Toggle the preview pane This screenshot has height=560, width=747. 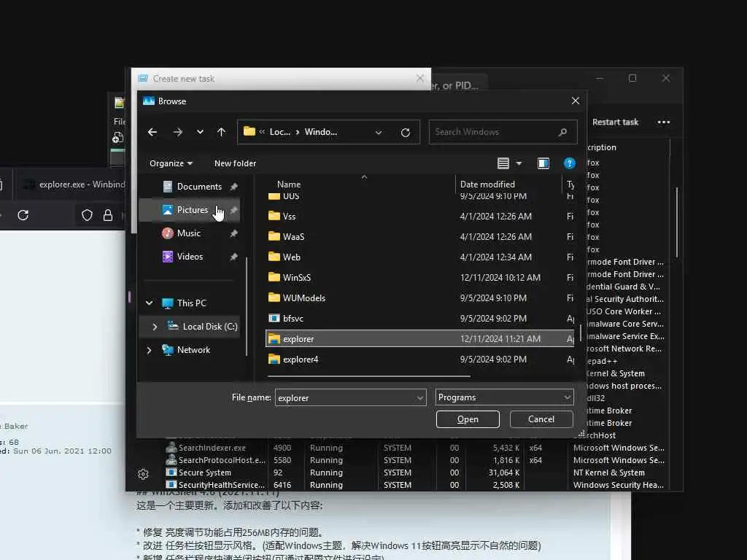coord(543,163)
